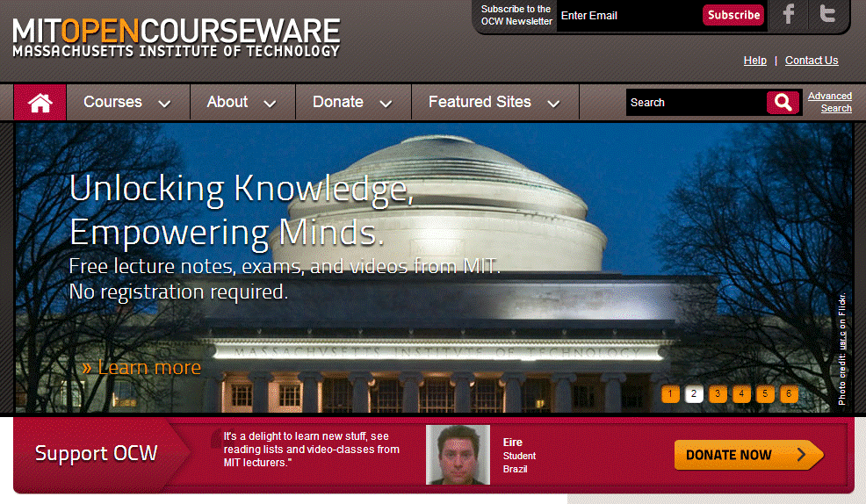Expand the Donate menu chevron

pos(386,104)
